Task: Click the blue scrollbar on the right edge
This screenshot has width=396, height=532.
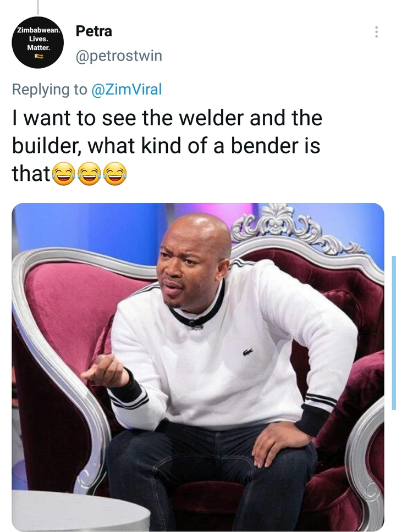Action: [x=394, y=333]
